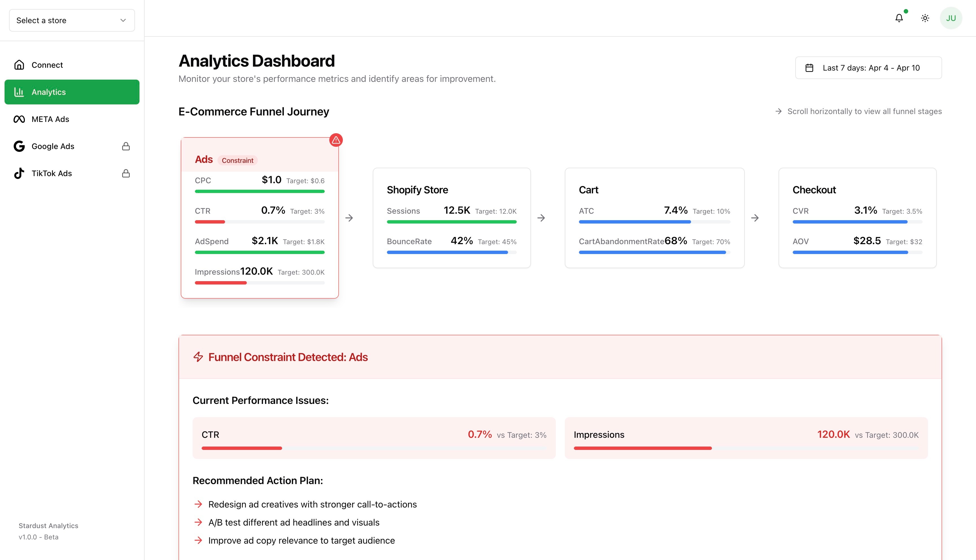The width and height of the screenshot is (976, 560).
Task: Click the META Ads logo icon
Action: pyautogui.click(x=19, y=119)
